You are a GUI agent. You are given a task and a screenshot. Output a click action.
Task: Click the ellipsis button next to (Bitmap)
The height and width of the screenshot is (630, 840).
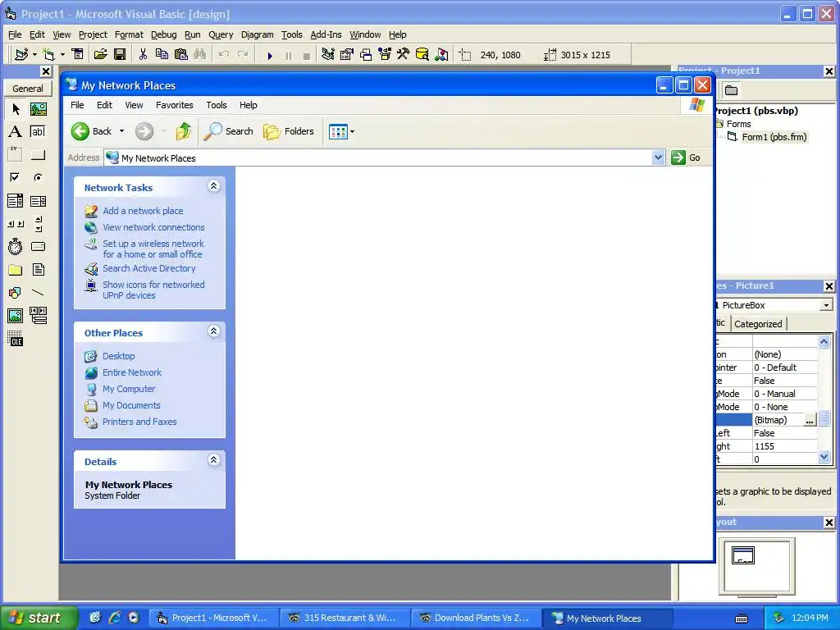tap(810, 421)
